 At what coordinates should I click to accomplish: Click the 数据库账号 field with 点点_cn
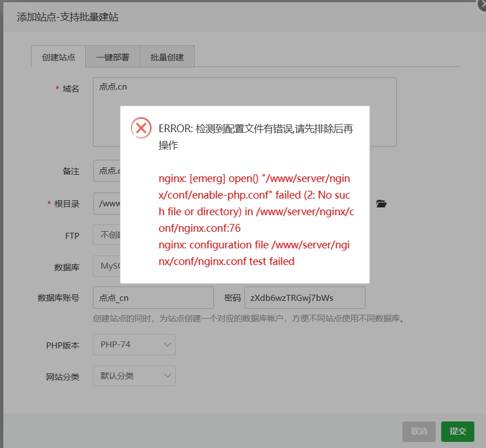(153, 298)
